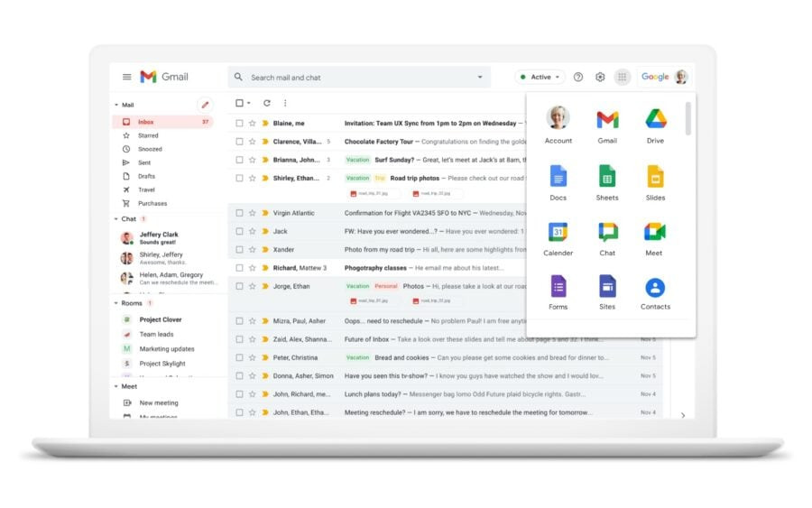Screen dimensions: 812x508
Task: Click the search magnifier icon
Action: point(238,78)
